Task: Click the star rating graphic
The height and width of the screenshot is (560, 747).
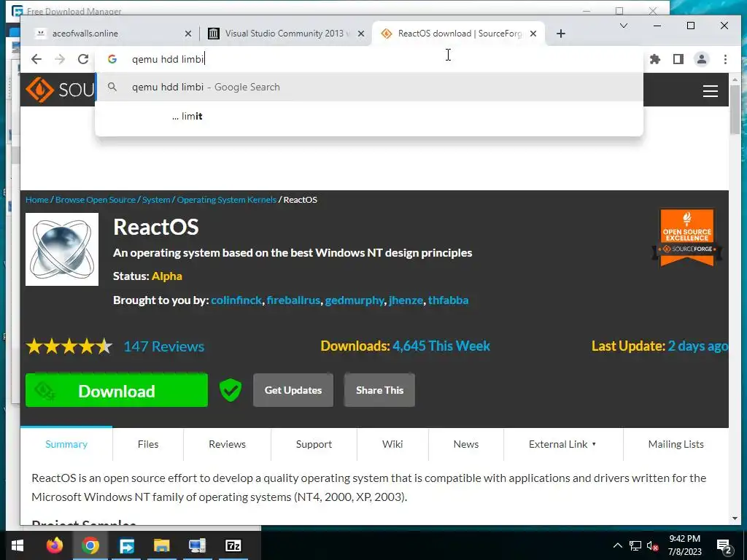Action: click(69, 346)
